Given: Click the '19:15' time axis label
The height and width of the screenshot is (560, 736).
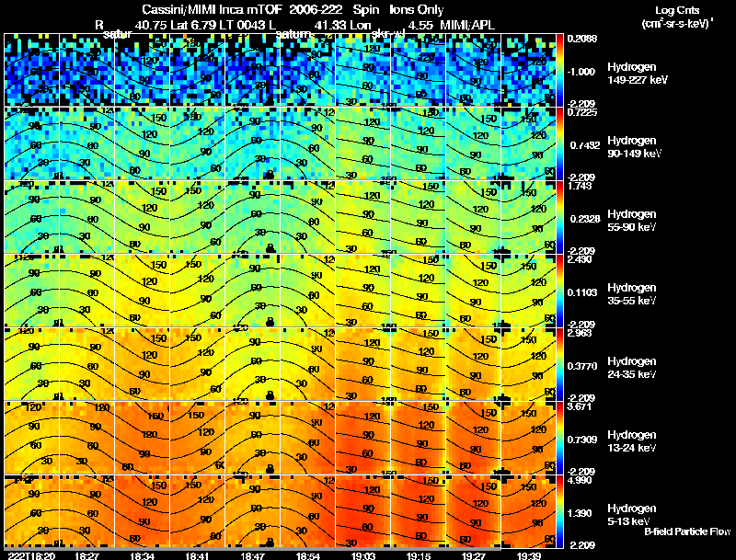Looking at the screenshot, I should tap(419, 555).
